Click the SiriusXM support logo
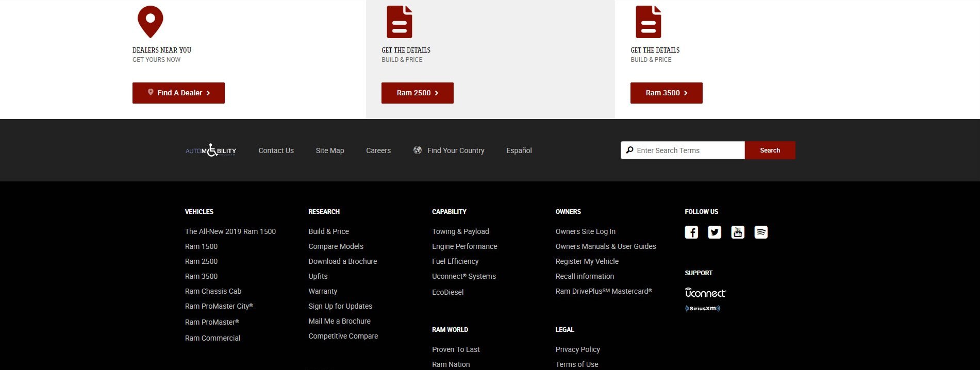This screenshot has height=370, width=980. pyautogui.click(x=702, y=308)
